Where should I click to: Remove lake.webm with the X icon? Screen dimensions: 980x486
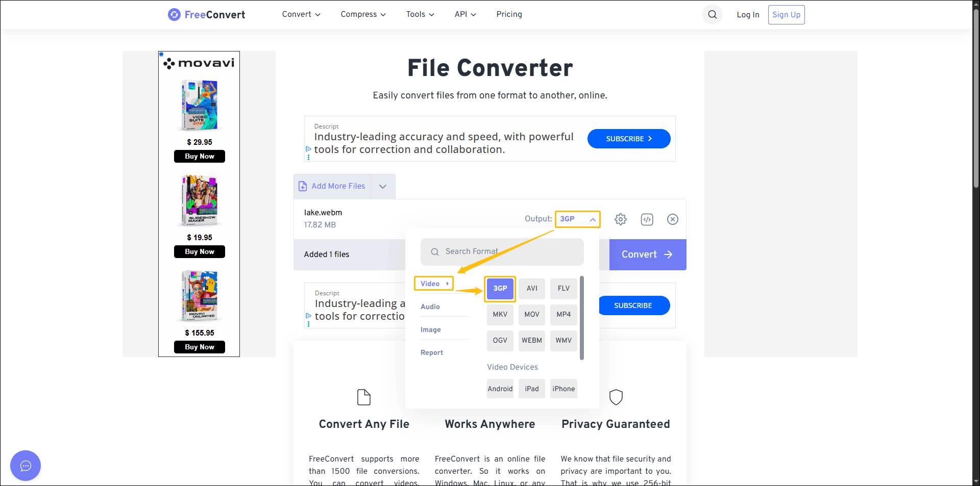673,219
